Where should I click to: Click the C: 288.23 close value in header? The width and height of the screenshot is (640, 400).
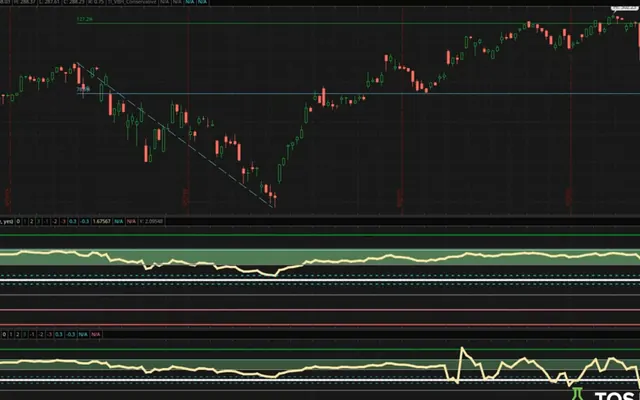[73, 2]
